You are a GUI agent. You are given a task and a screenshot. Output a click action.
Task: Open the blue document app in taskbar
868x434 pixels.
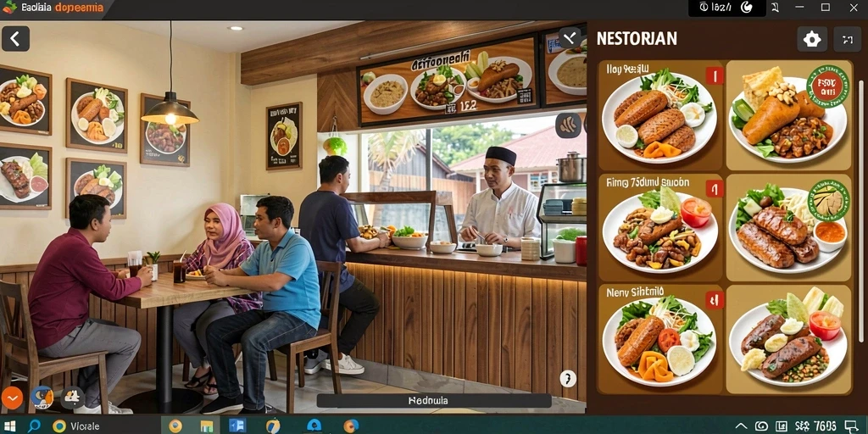coord(237,426)
